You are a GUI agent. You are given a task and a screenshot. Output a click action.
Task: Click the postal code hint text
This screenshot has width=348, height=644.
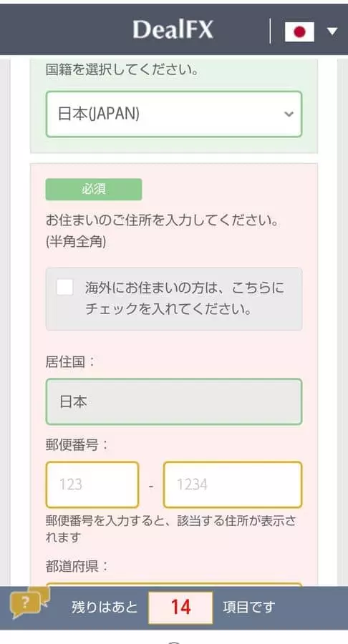click(171, 529)
